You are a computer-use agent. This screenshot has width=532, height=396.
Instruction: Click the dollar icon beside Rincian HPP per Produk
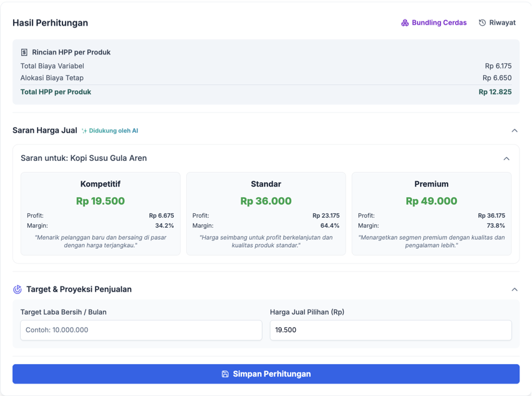25,52
